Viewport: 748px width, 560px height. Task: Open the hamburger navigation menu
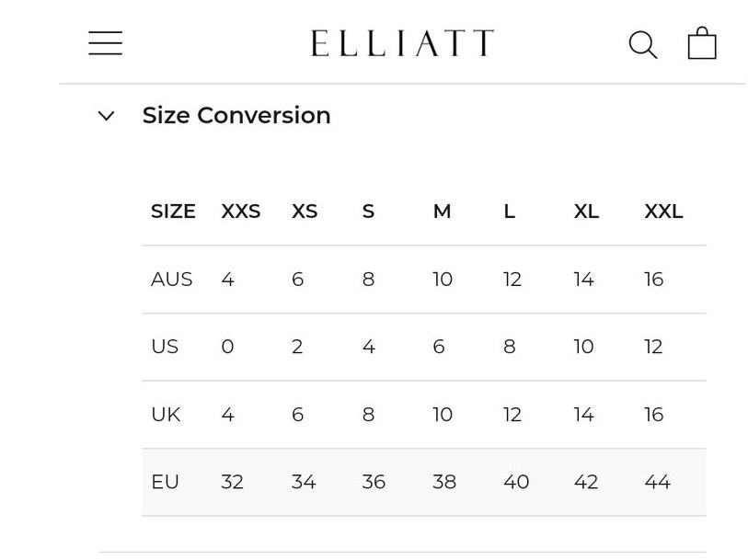tap(106, 43)
